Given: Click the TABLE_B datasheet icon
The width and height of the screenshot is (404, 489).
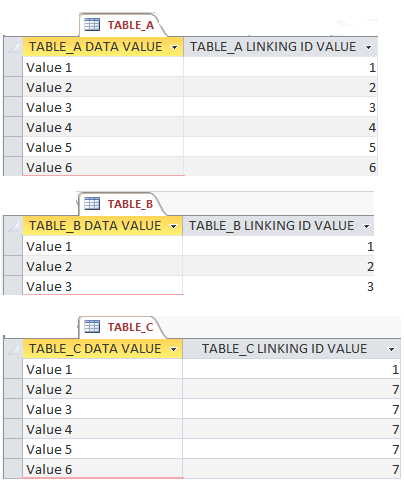Looking at the screenshot, I should coord(92,203).
